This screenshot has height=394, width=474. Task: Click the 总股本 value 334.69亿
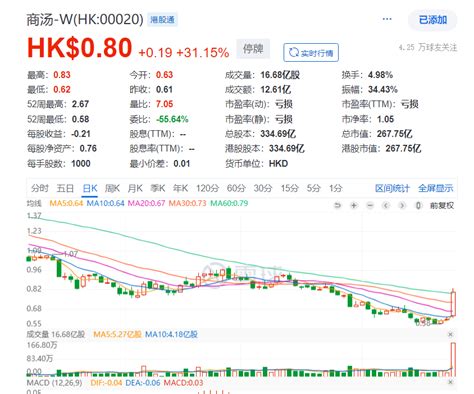pyautogui.click(x=278, y=134)
